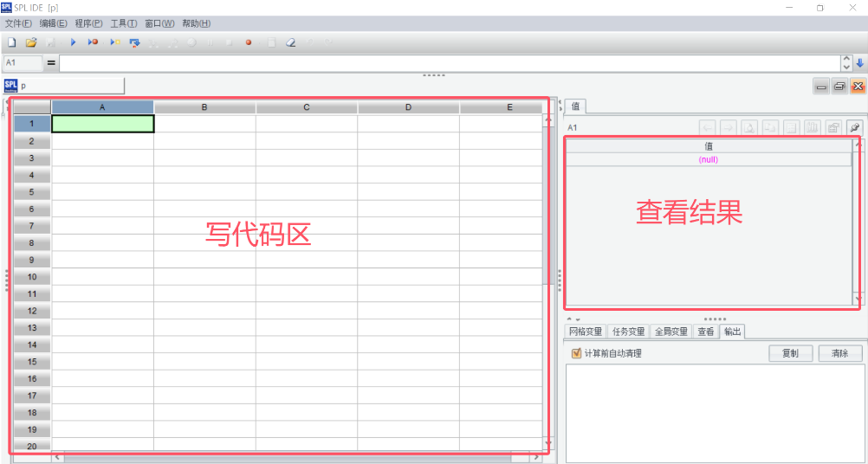The width and height of the screenshot is (868, 464).
Task: Switch to the 任务变量 tab
Action: [628, 332]
